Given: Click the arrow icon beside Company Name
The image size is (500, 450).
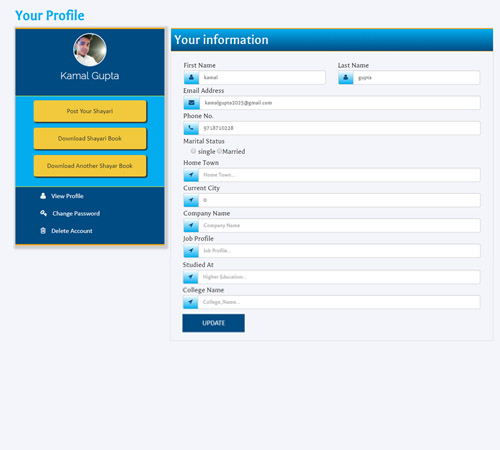Looking at the screenshot, I should coord(191,225).
